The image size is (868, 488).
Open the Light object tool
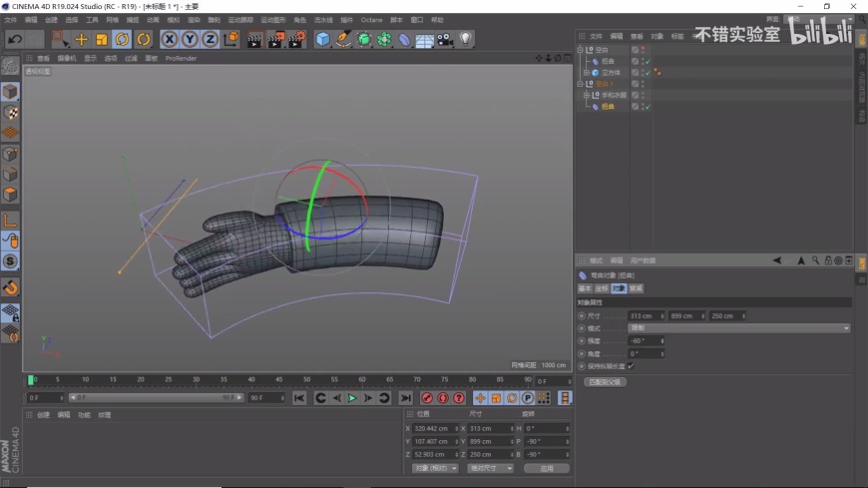[465, 39]
